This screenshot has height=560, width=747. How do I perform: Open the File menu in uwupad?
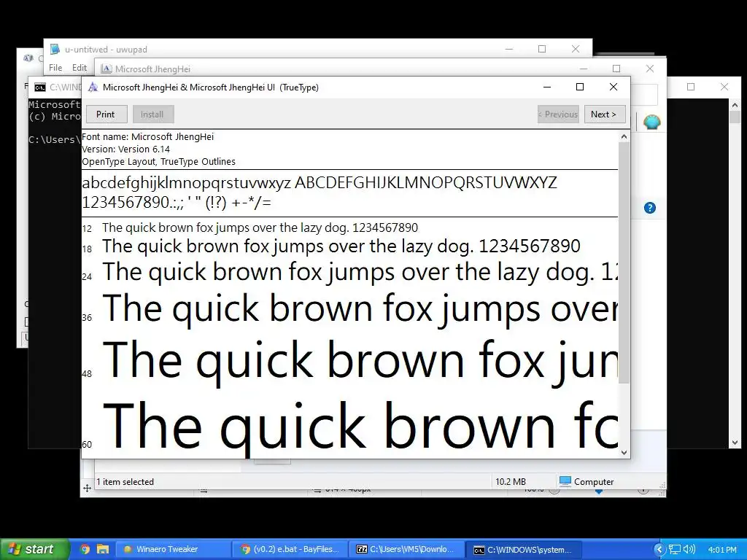point(55,68)
